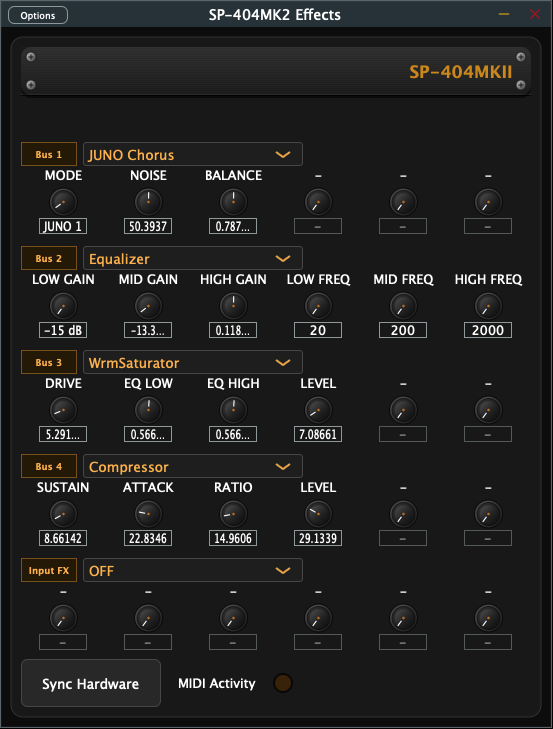Click the HIGH GAIN value 0.118...
The width and height of the screenshot is (553, 729).
coord(233,330)
